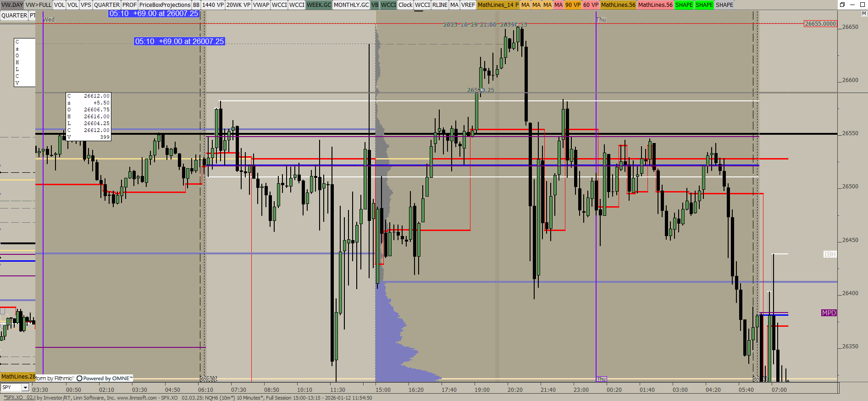Toggle the VPS indicator button
This screenshot has height=401, width=868.
tap(86, 5)
